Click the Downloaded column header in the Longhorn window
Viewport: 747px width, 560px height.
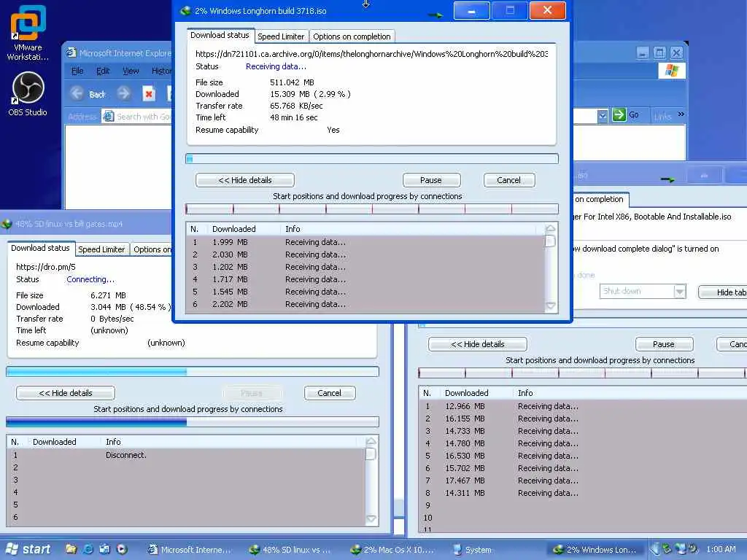click(x=244, y=229)
